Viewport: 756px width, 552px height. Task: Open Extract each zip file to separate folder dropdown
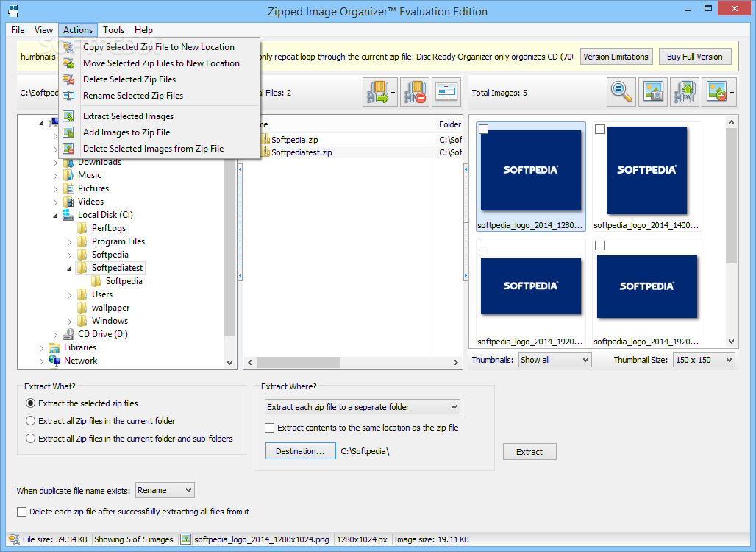pyautogui.click(x=362, y=407)
